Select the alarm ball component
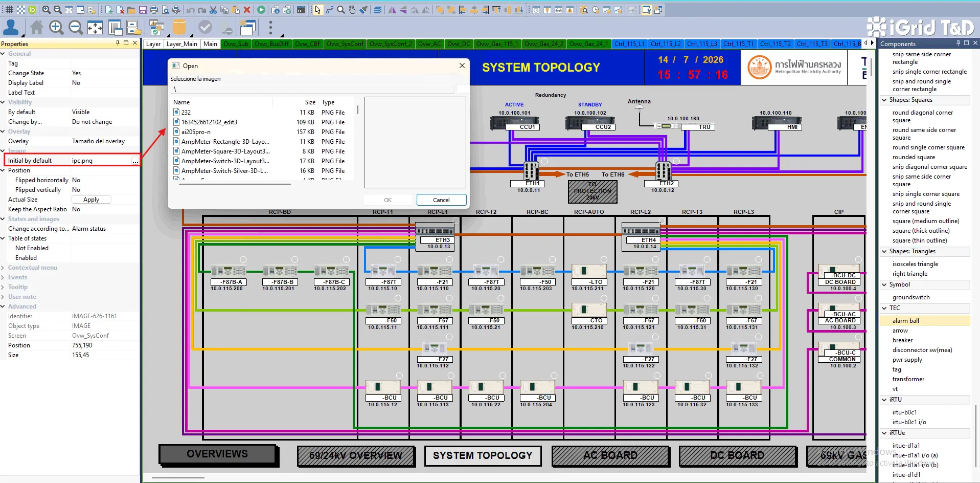This screenshot has height=483, width=980. (924, 321)
